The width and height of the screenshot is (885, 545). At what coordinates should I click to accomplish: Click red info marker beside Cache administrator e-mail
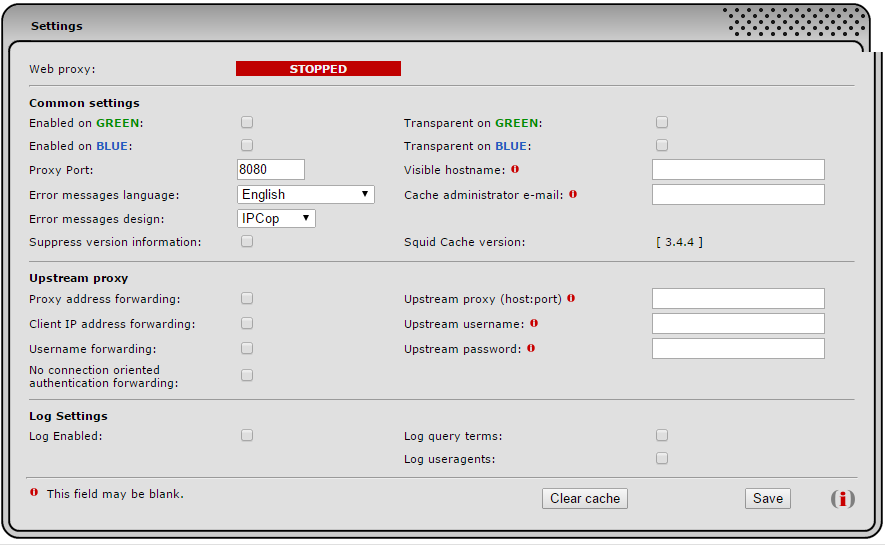click(573, 194)
